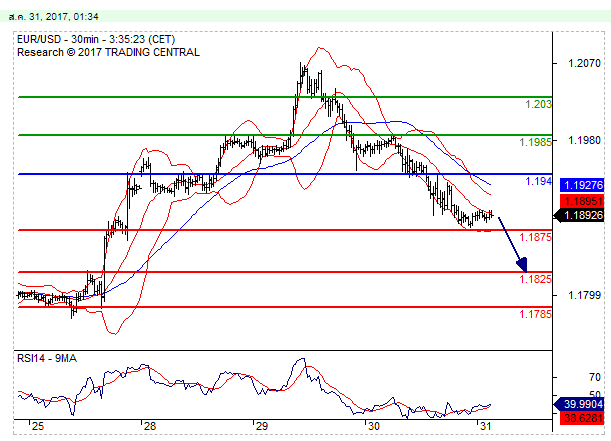Click the red support label 1.1875
This screenshot has height=441, width=611.
[x=535, y=237]
